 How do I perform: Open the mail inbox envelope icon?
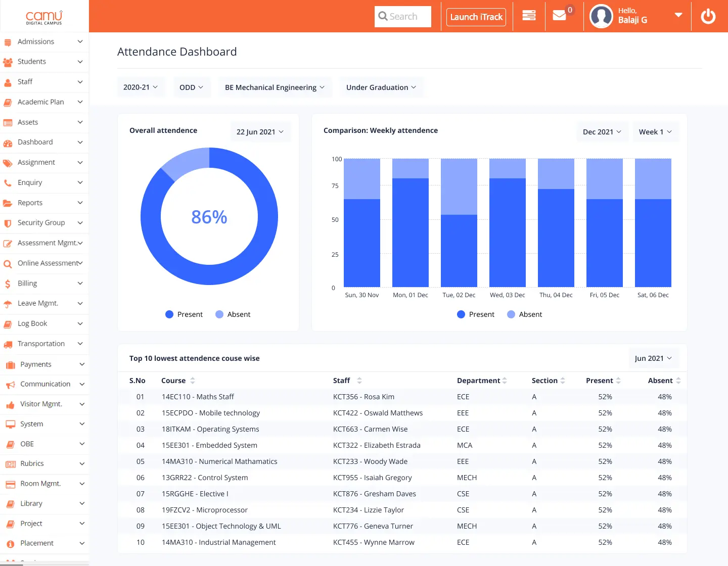pyautogui.click(x=559, y=16)
